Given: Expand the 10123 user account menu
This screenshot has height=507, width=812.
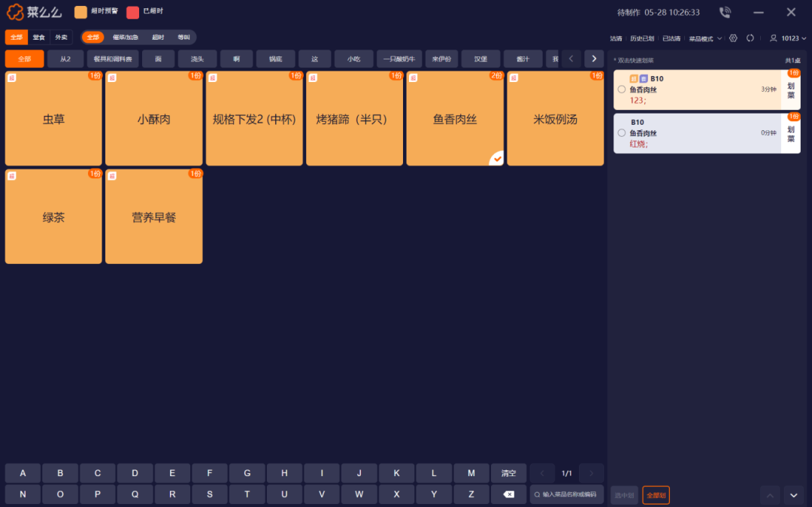Looking at the screenshot, I should [x=793, y=38].
